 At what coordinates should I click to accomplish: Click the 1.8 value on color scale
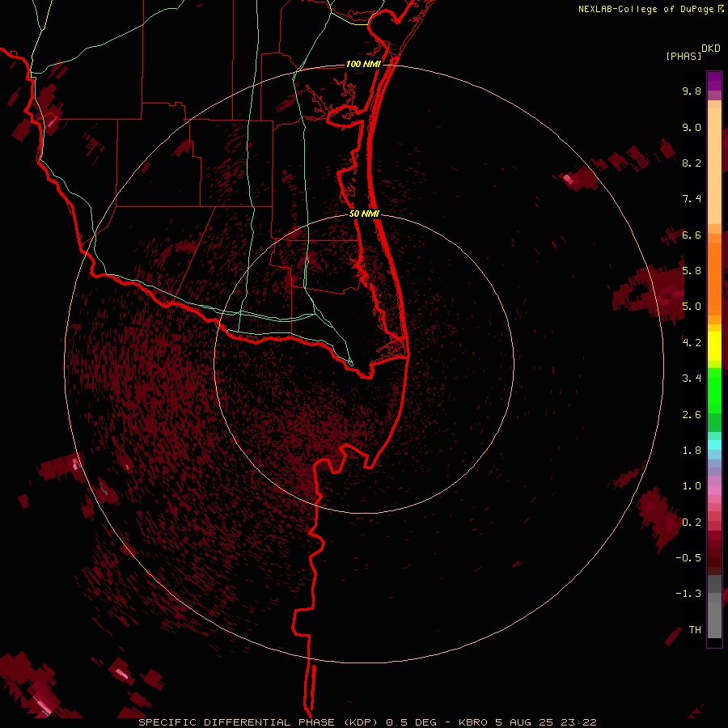[x=692, y=451]
